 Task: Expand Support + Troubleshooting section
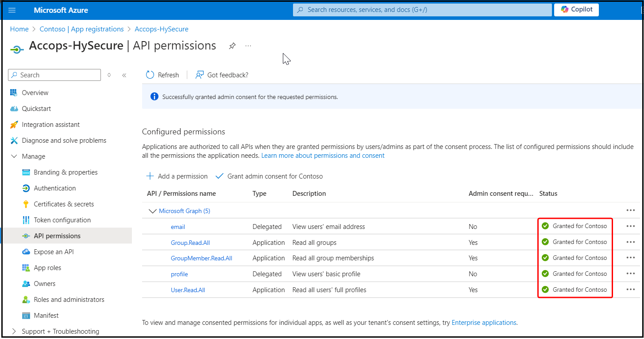[14, 331]
